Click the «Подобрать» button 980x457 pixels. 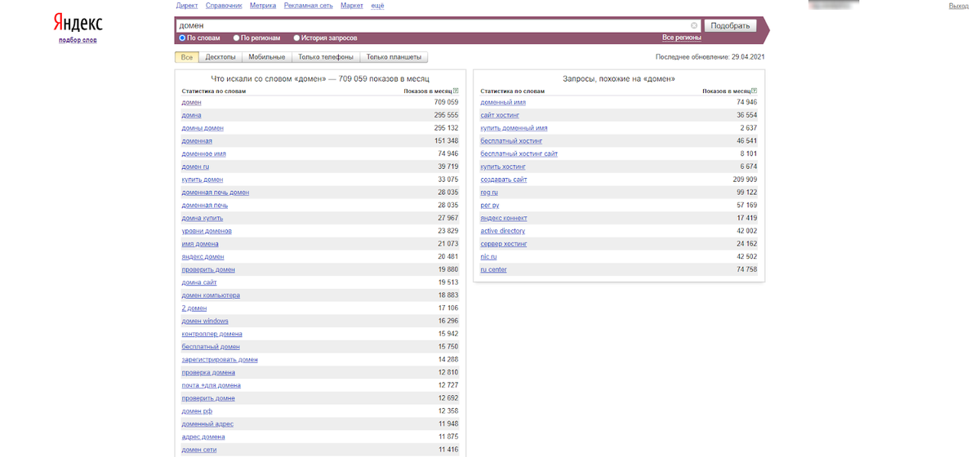click(730, 25)
